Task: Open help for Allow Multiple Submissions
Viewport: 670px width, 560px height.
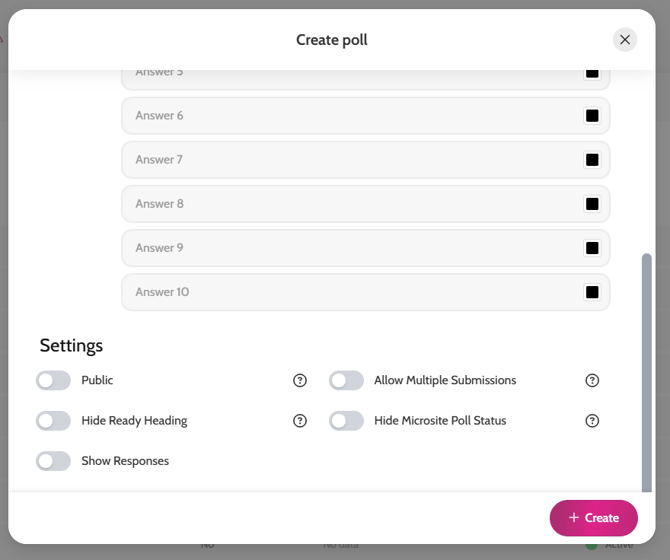Action: [592, 381]
